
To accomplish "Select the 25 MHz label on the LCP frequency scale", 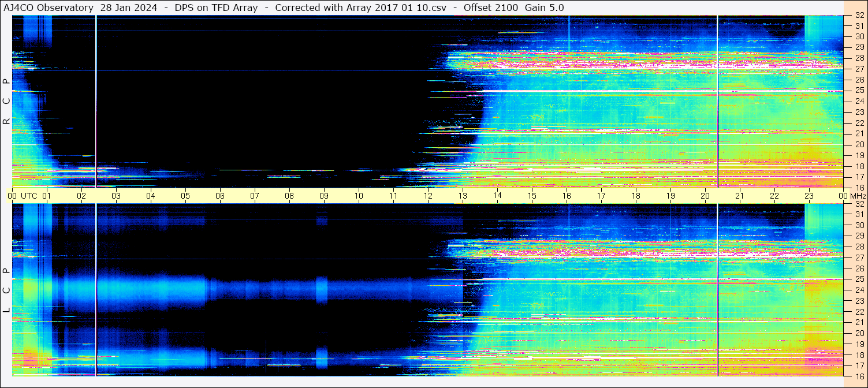I will 859,279.
